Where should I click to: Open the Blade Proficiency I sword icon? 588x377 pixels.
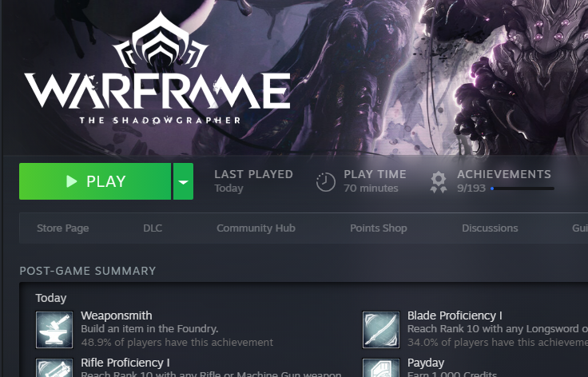(381, 330)
